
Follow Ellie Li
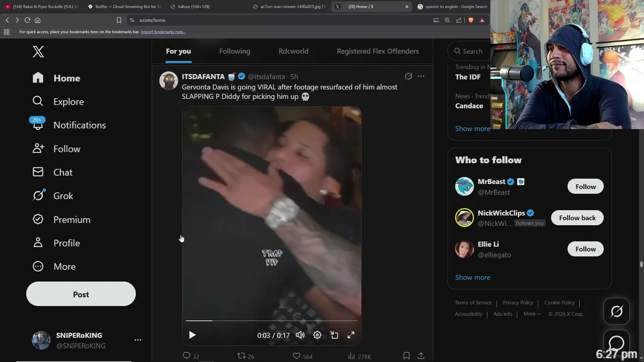point(586,249)
